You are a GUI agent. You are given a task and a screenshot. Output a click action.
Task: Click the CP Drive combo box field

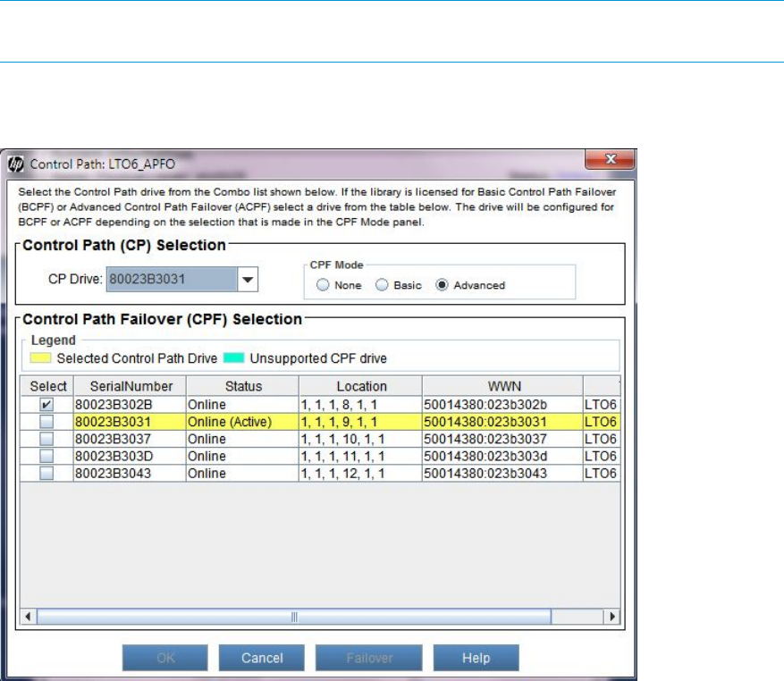point(172,281)
